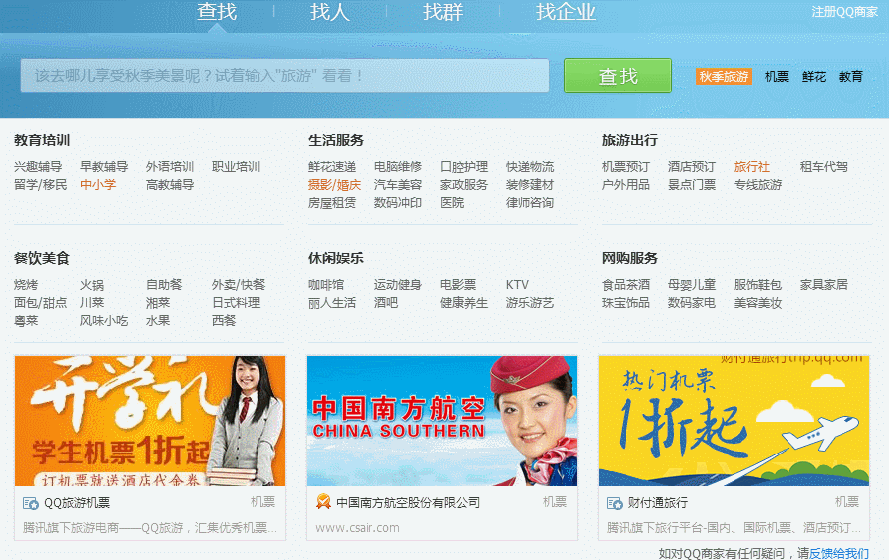Open the 热门机票1折起 banner
Screen dimensions: 889x560
[x=734, y=421]
